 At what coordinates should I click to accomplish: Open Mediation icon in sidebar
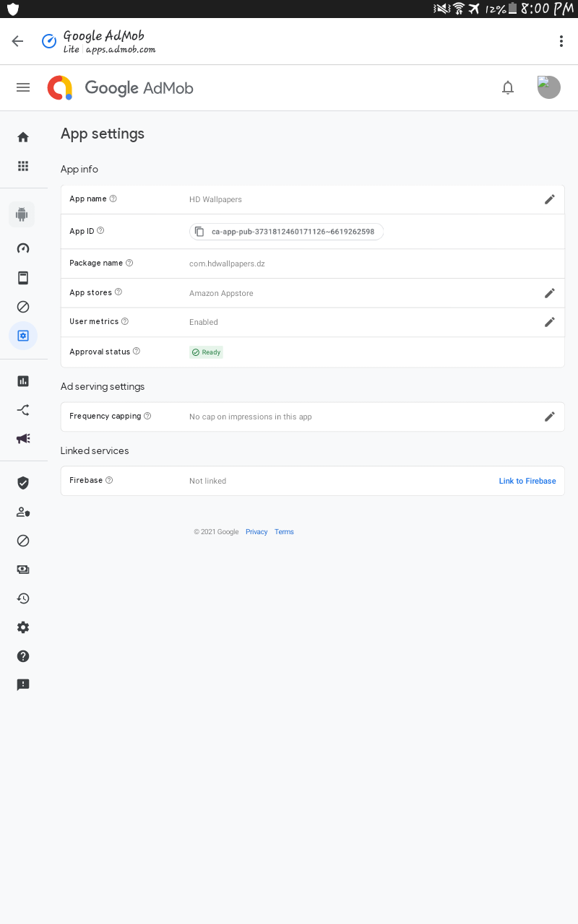pyautogui.click(x=23, y=410)
